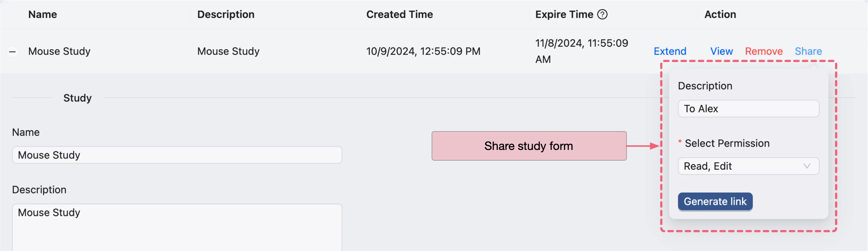
Task: Collapse the Mouse Study row
Action: point(12,52)
